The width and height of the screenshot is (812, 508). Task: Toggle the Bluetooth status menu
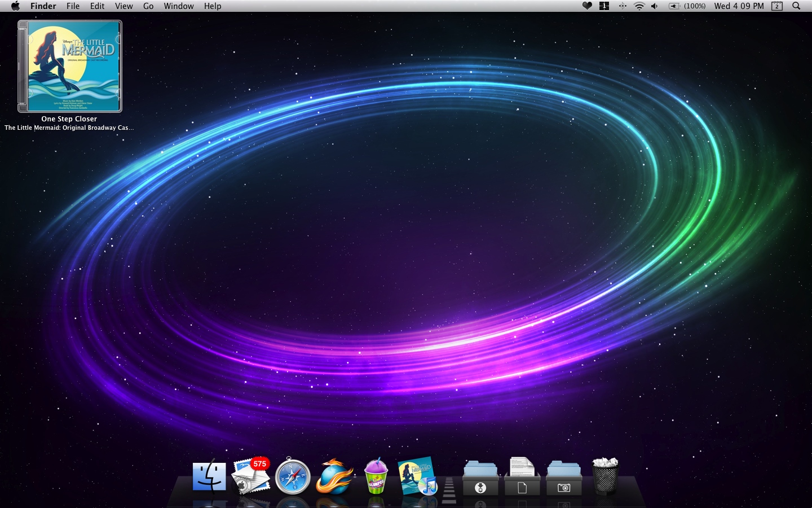pos(623,6)
